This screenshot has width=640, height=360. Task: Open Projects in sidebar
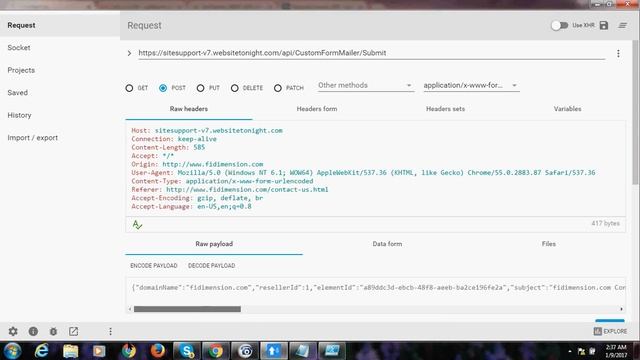pos(60,70)
